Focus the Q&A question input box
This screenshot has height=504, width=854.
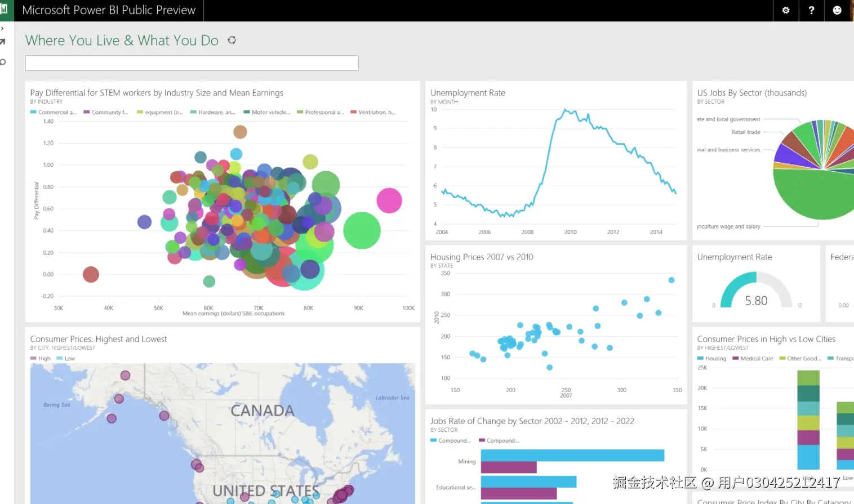point(192,63)
